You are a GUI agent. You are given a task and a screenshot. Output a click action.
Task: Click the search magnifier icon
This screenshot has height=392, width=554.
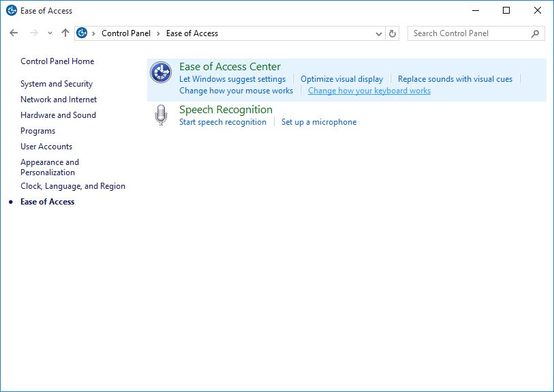[x=536, y=33]
